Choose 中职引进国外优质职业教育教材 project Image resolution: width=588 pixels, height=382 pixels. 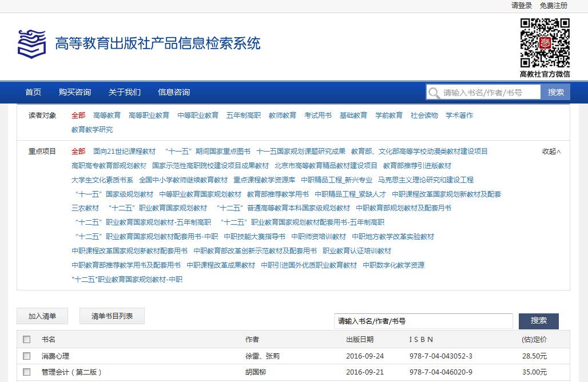pyautogui.click(x=309, y=265)
